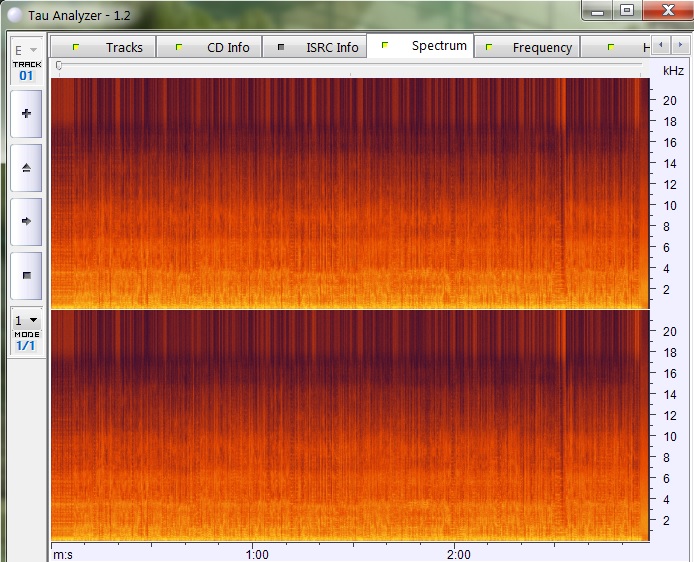Switch to the Frequency tab
This screenshot has width=694, height=562.
pyautogui.click(x=529, y=47)
